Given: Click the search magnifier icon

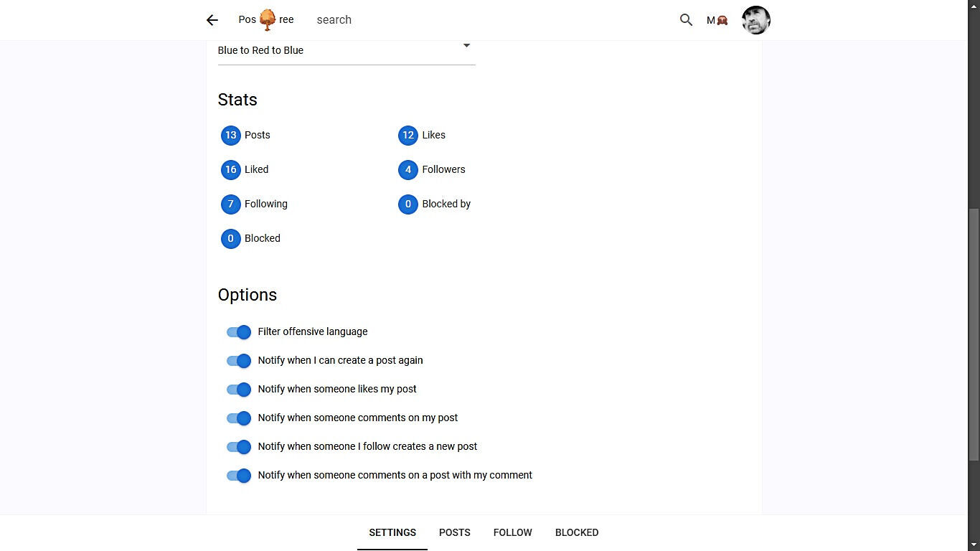Looking at the screenshot, I should 686,20.
